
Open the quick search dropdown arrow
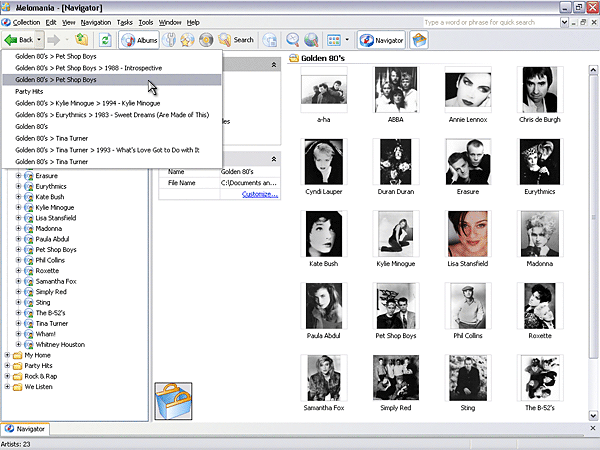point(564,23)
